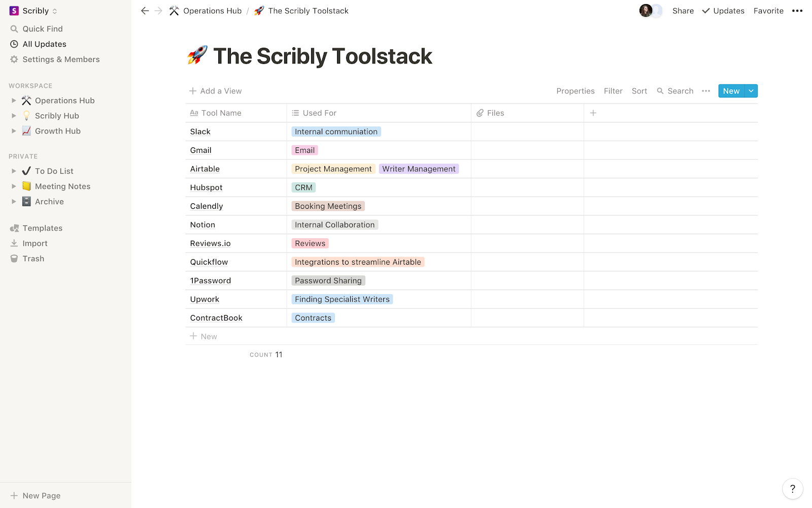Expand the Operations Hub tree item
Image resolution: width=812 pixels, height=508 pixels.
[x=14, y=101]
